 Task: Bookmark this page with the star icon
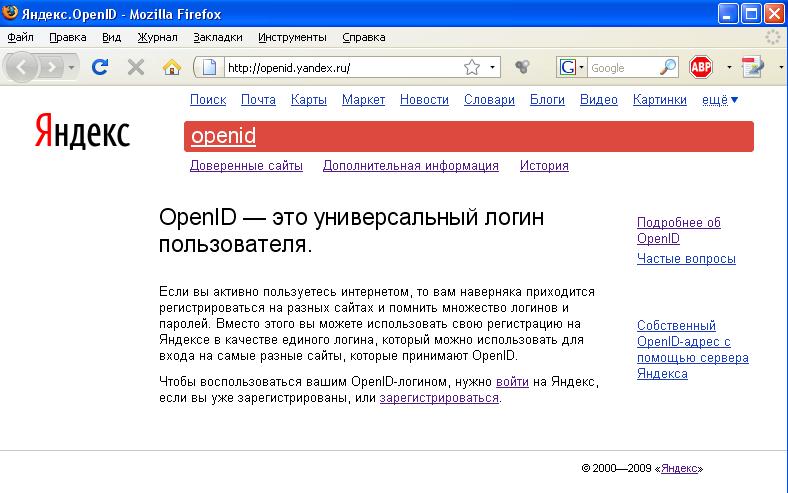[x=472, y=67]
